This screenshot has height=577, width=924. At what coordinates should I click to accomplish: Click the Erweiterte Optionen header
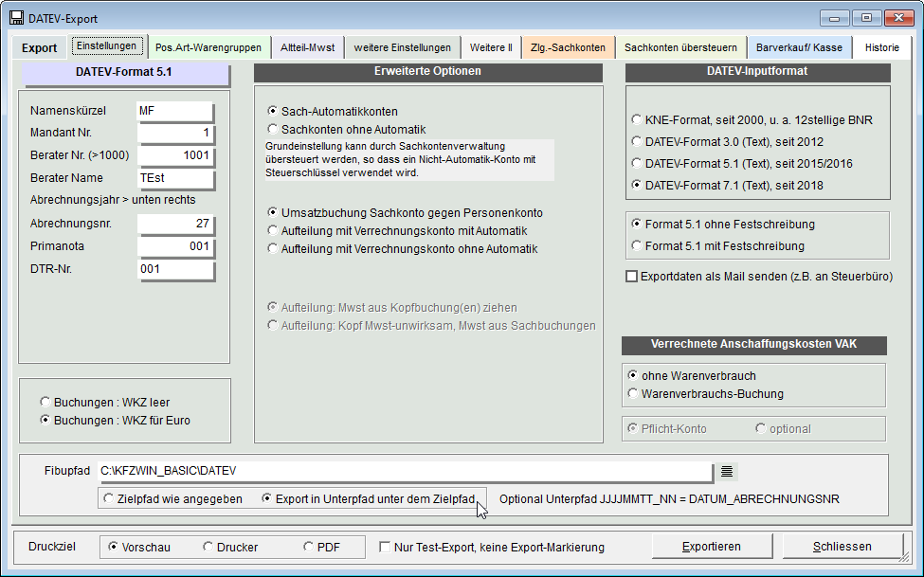tap(427, 71)
